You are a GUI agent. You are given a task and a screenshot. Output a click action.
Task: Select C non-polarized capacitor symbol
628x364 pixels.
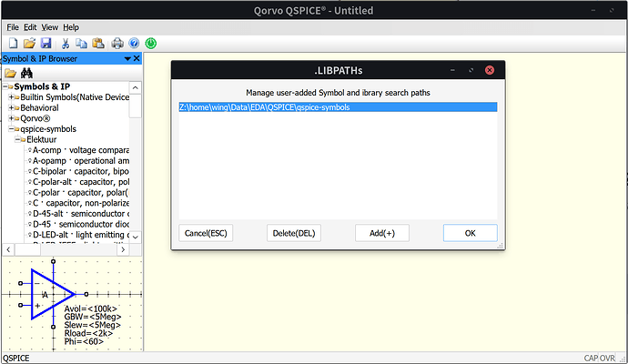[81, 203]
